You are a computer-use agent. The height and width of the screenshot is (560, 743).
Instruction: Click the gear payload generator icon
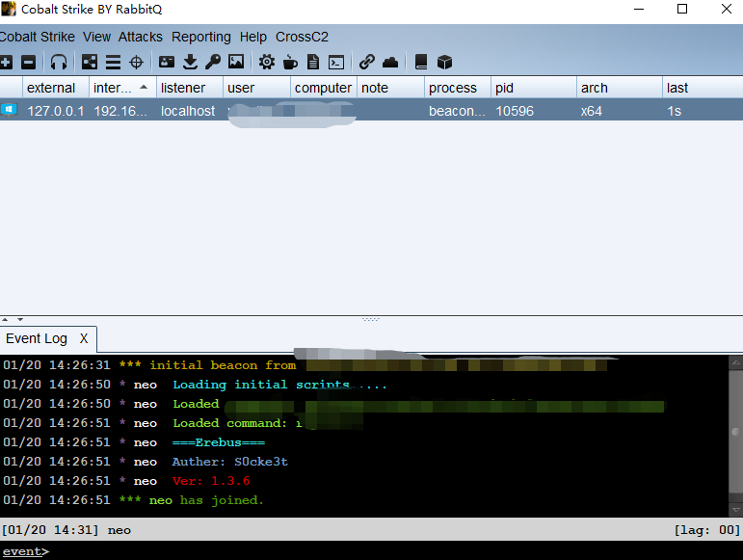pos(266,63)
